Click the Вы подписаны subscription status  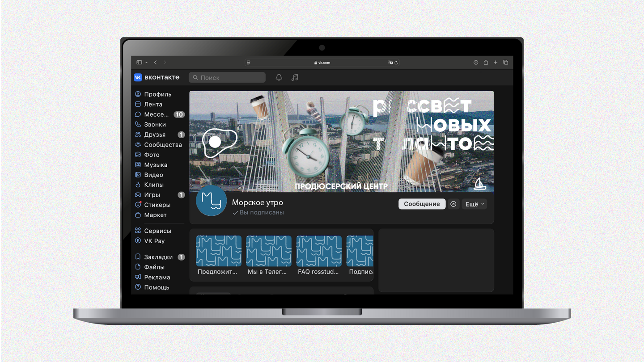coord(258,213)
